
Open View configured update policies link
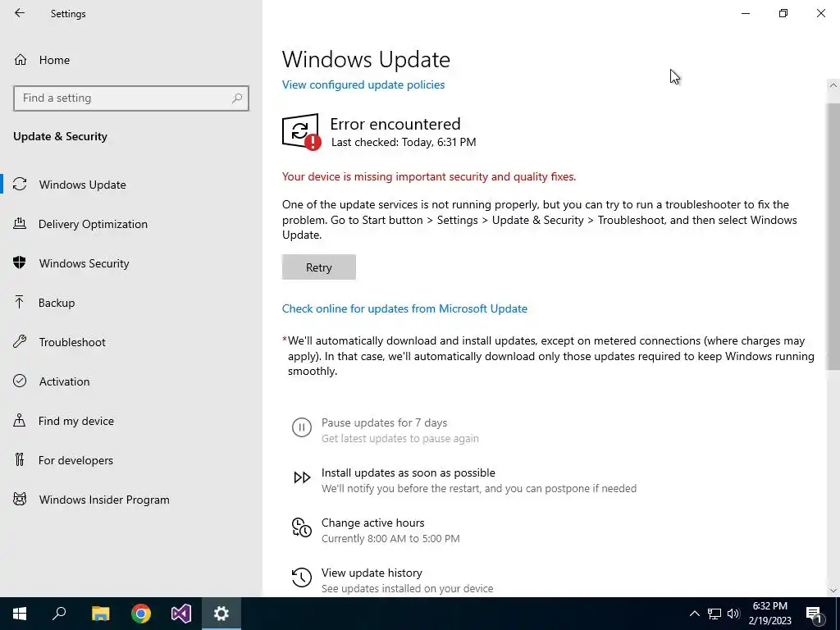(363, 84)
